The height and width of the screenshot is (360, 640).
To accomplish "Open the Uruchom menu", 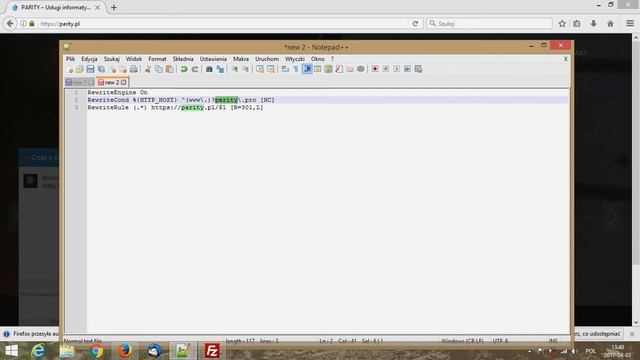I will 267,59.
